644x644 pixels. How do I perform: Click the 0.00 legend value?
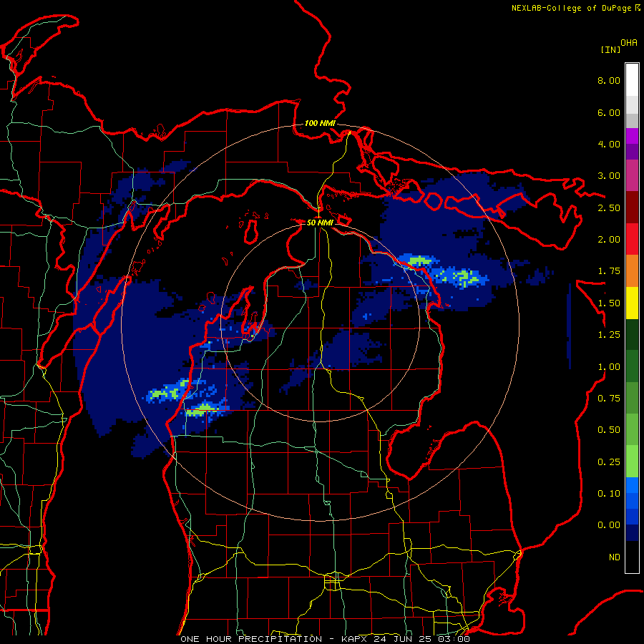[609, 525]
